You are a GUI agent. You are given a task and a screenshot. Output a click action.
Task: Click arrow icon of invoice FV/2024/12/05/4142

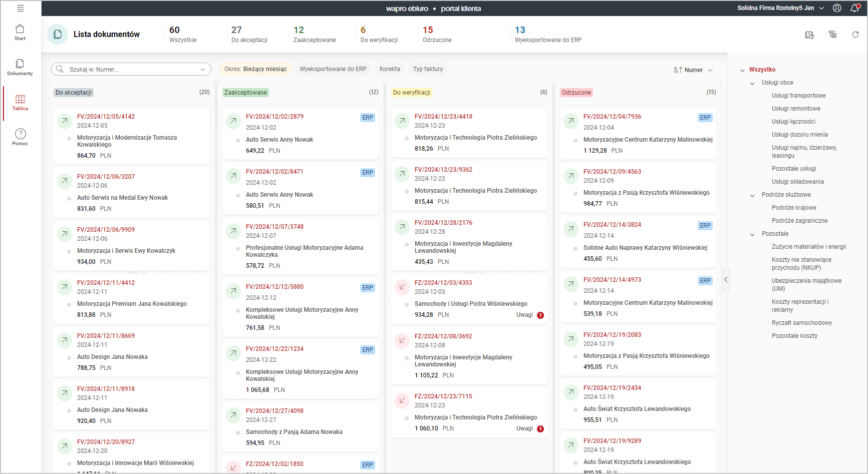click(x=65, y=121)
